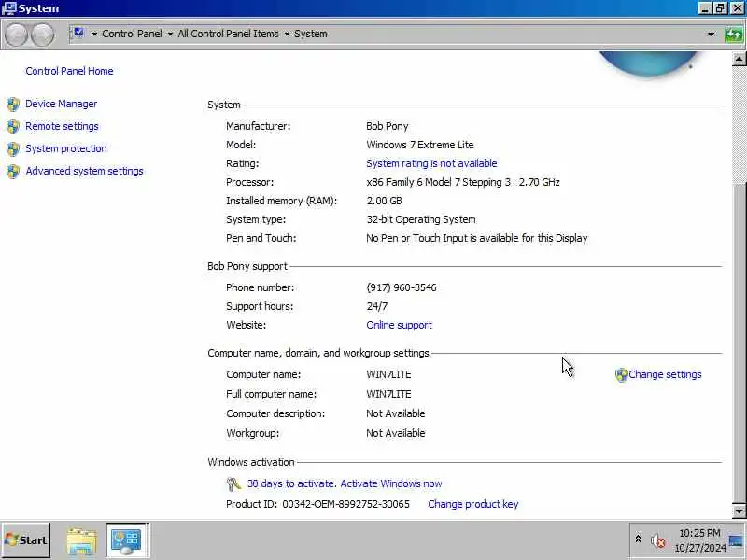
Task: Click the vertical scrollbar thumb
Action: [739, 343]
